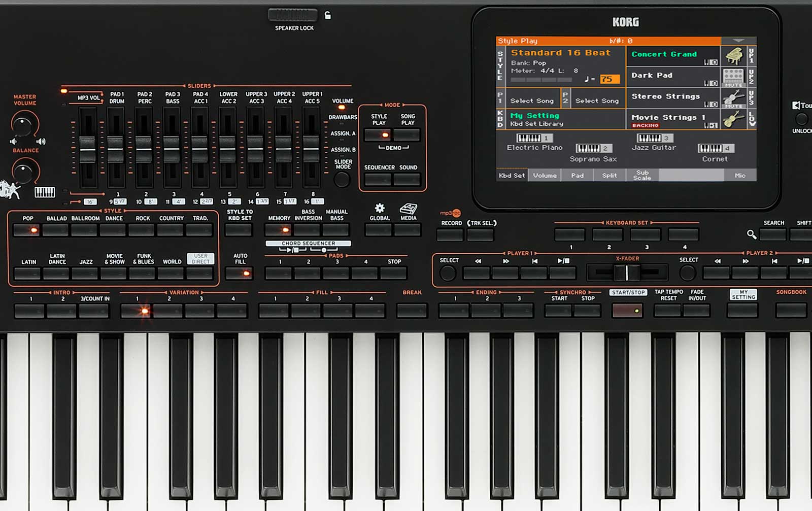The height and width of the screenshot is (511, 812).
Task: Select the JAZZ style button
Action: coord(85,273)
